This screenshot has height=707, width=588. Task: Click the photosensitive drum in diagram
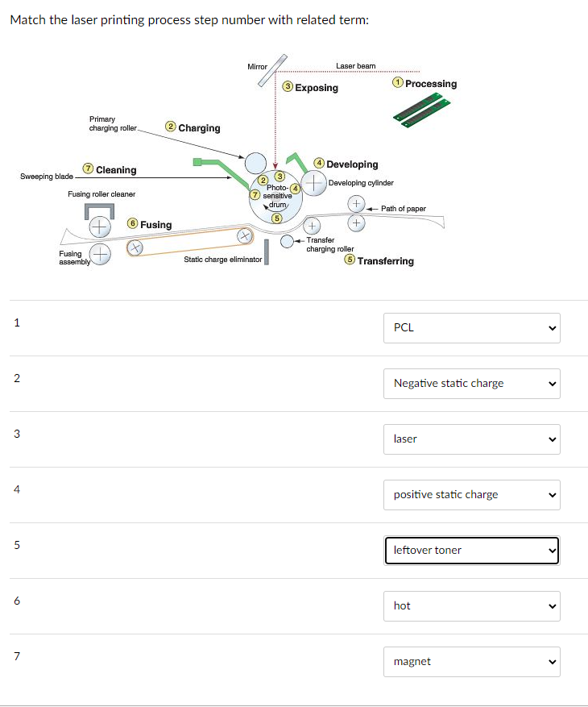275,198
